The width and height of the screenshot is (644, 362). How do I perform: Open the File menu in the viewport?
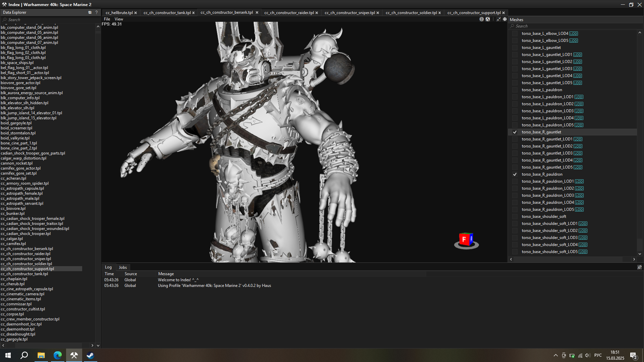pos(107,19)
